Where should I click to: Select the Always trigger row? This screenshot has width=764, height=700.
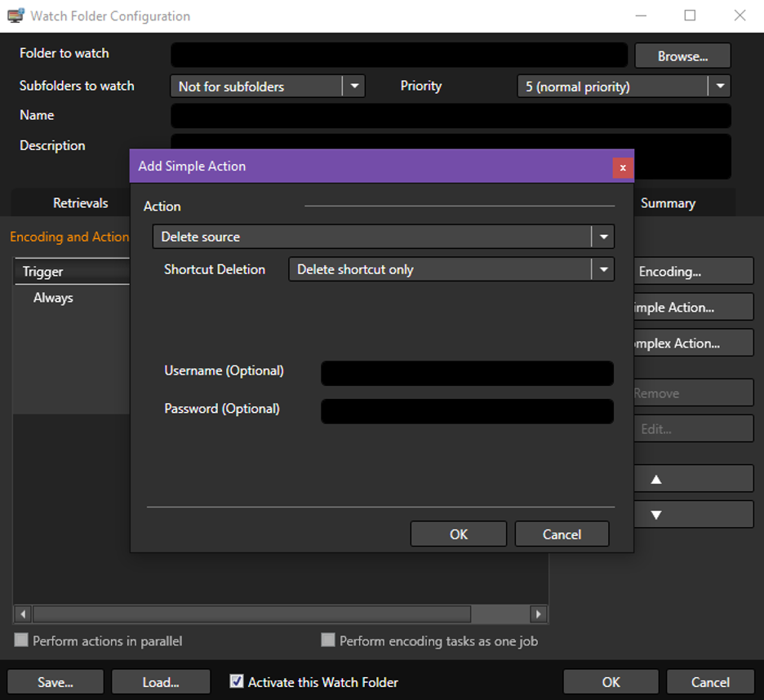(72, 298)
